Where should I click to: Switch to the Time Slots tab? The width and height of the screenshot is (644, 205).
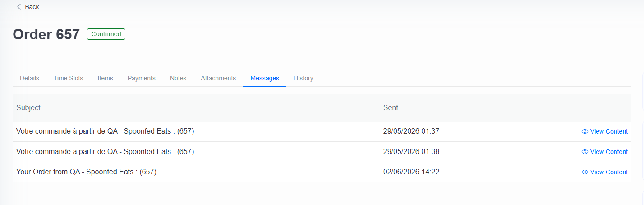pos(69,78)
